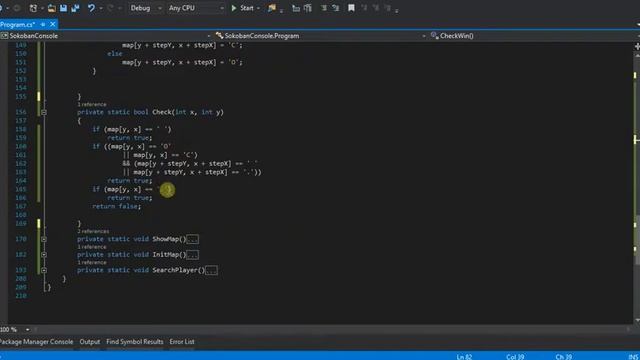Click the 'Ch 39' status bar entry
Screen dimensions: 640x360
(563, 357)
